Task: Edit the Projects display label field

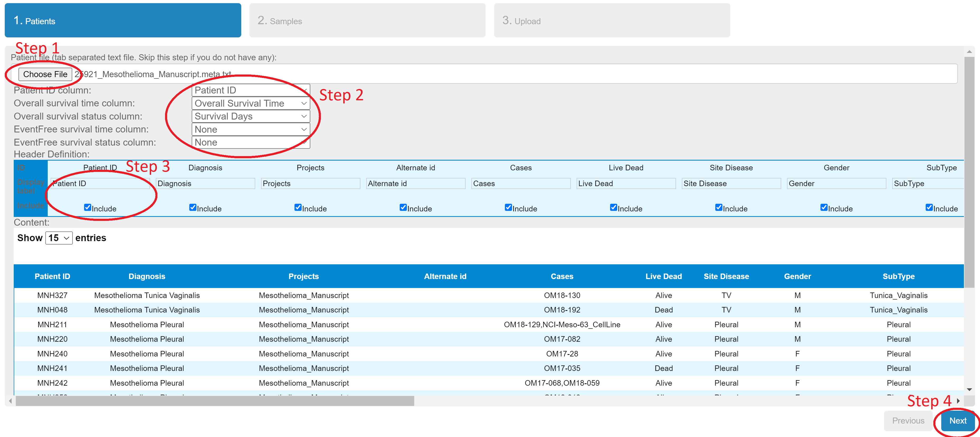Action: (x=310, y=183)
